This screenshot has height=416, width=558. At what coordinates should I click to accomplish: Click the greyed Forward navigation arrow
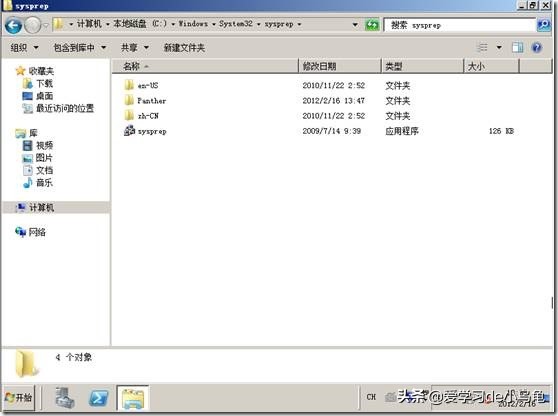[x=33, y=25]
